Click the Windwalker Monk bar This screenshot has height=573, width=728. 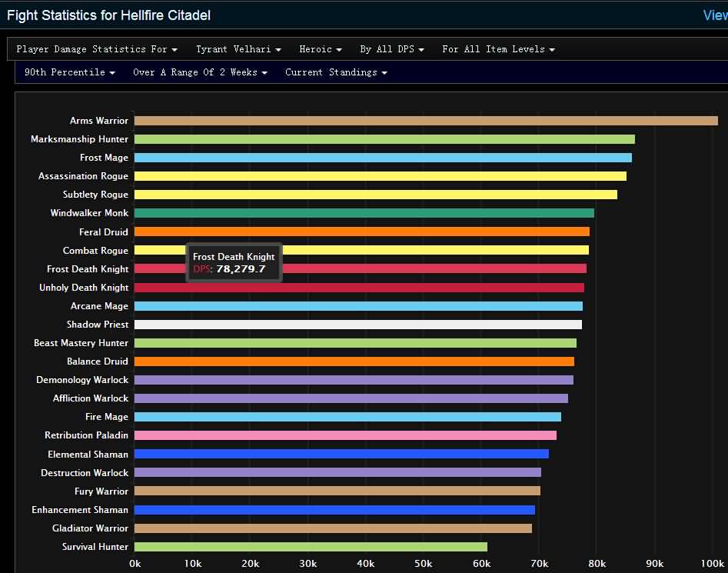364,213
